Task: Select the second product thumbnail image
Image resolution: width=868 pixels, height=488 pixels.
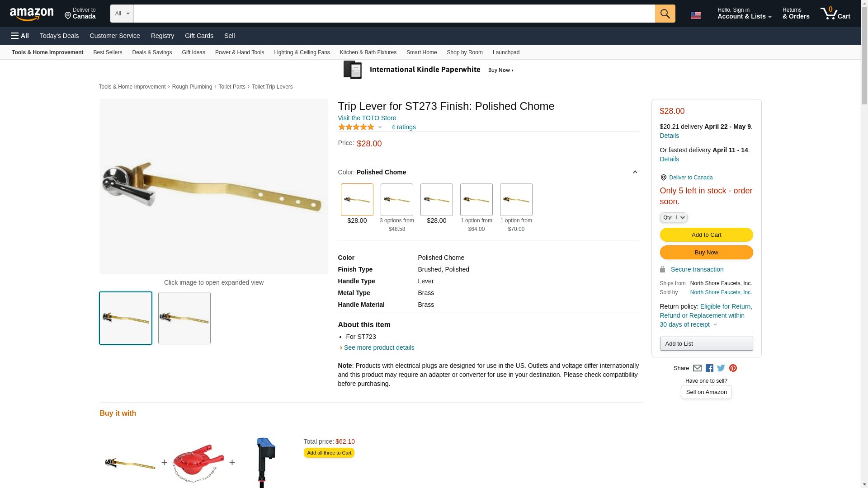Action: point(184,318)
